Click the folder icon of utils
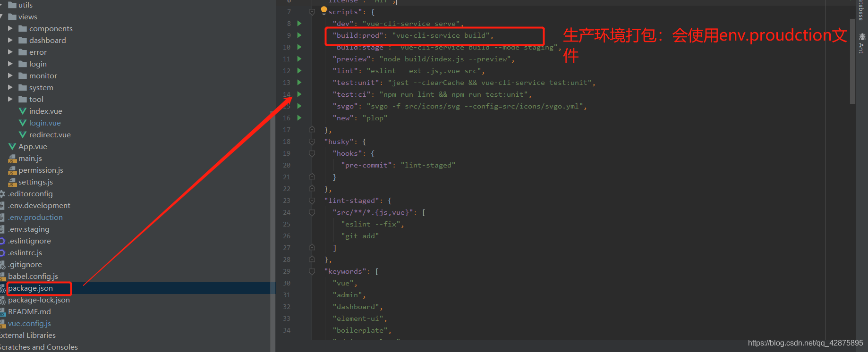Image resolution: width=868 pixels, height=352 pixels. click(12, 5)
